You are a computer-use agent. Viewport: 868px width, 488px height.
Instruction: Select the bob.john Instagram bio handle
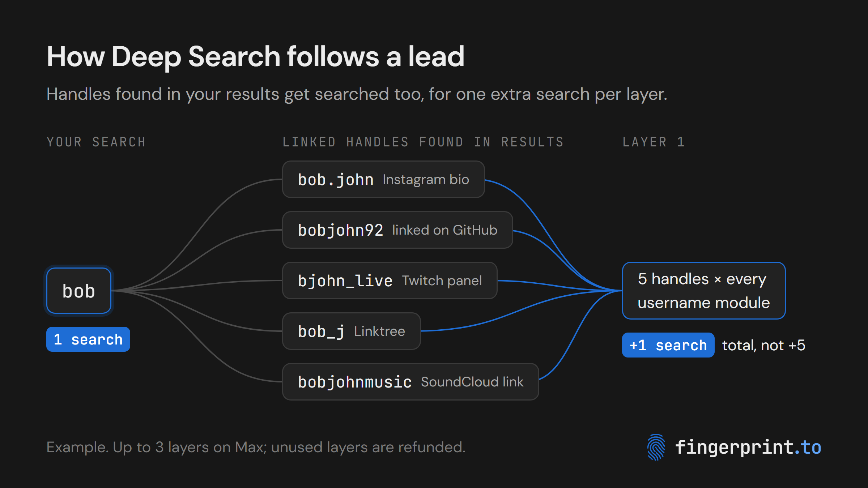click(383, 179)
